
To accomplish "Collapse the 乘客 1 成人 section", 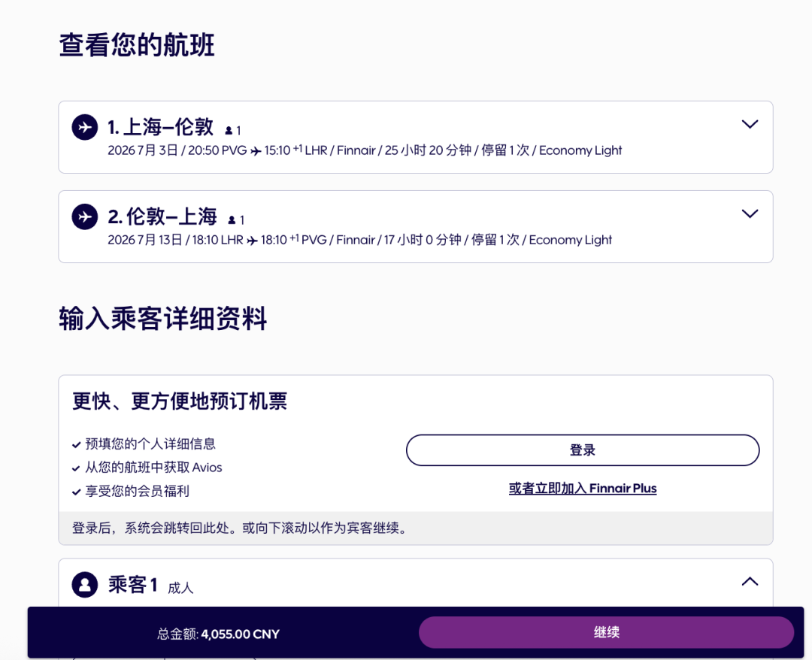I will click(750, 581).
